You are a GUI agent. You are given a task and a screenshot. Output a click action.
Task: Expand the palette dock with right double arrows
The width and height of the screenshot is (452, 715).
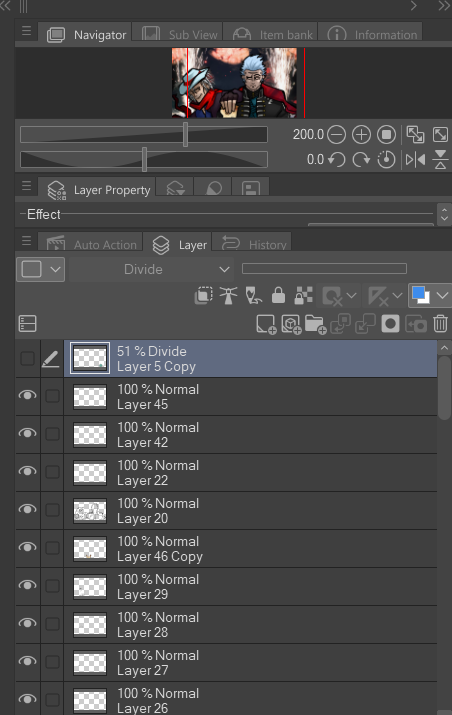pos(444,5)
